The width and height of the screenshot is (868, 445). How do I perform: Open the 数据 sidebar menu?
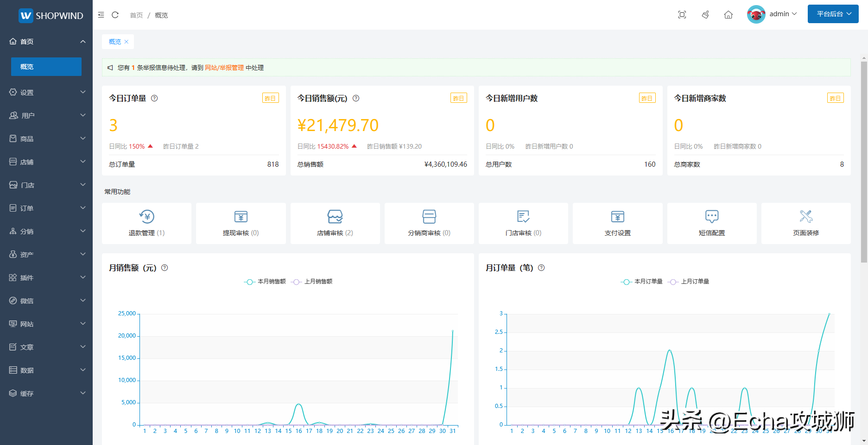coord(46,370)
